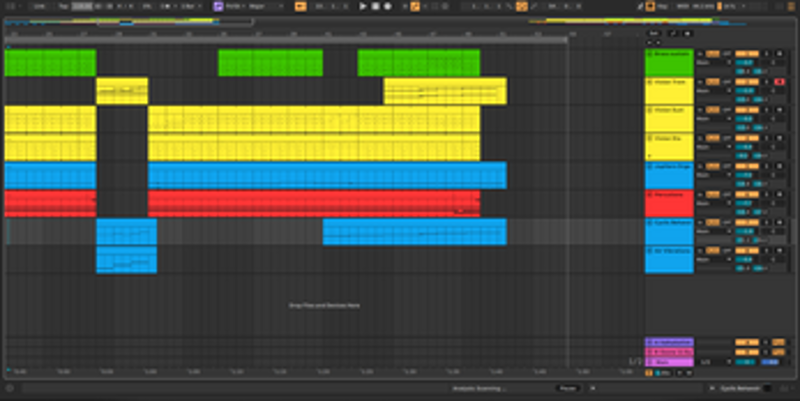Image resolution: width=800 pixels, height=401 pixels.
Task: Solo the Percussion track
Action: [767, 193]
